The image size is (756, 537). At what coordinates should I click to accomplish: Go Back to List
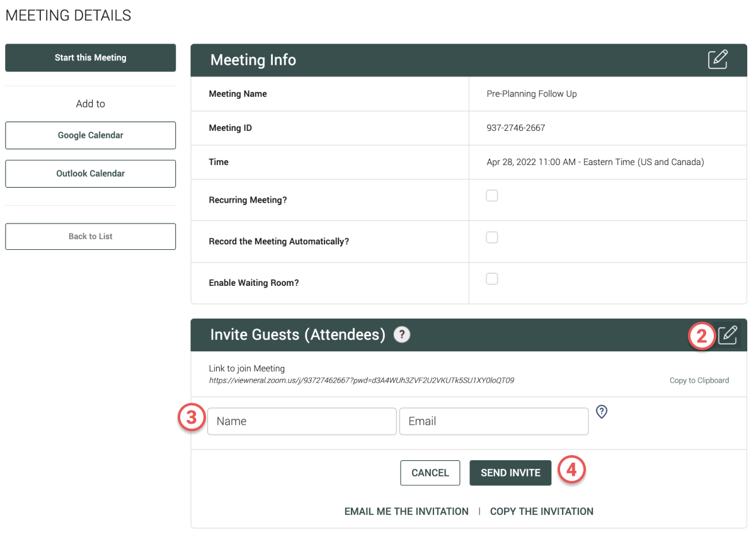(x=91, y=237)
